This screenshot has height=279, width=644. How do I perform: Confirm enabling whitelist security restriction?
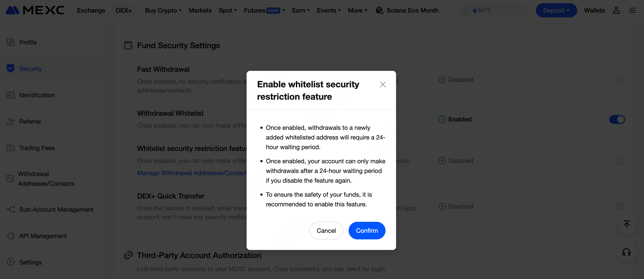(367, 230)
